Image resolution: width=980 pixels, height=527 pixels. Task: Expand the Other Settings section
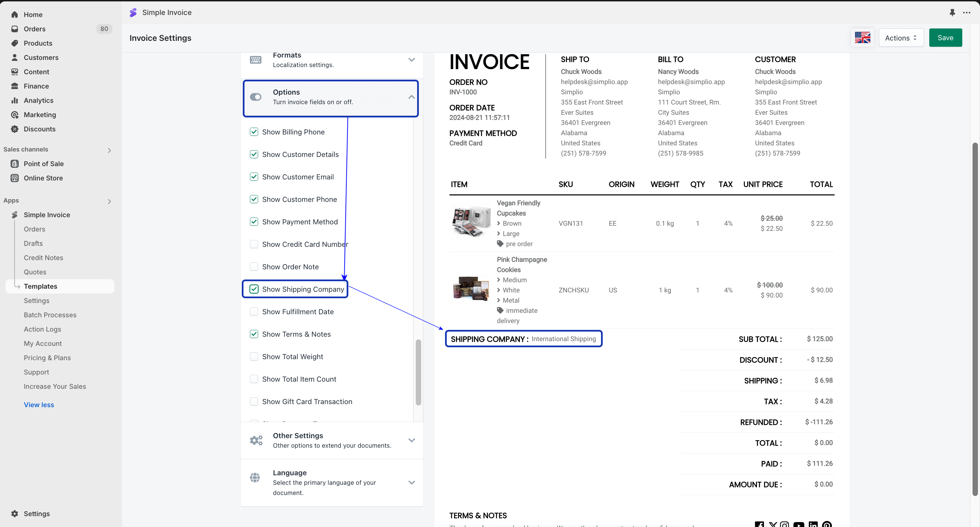[411, 440]
